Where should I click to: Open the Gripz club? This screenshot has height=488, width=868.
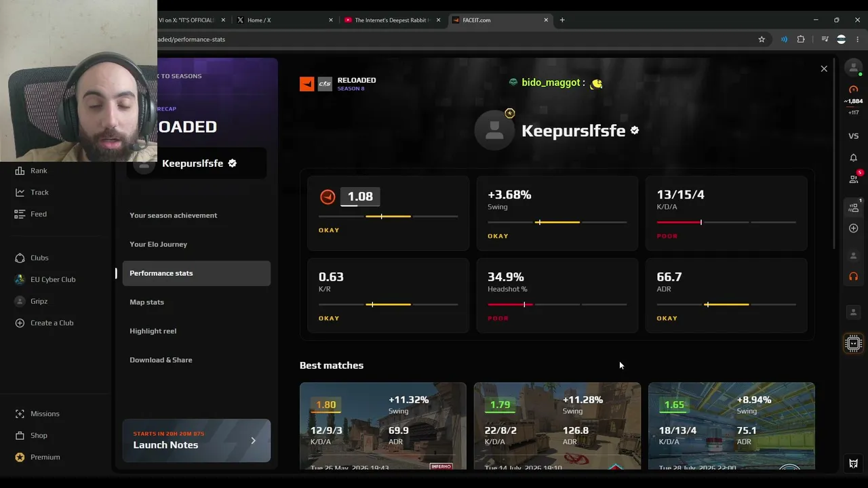point(31,301)
